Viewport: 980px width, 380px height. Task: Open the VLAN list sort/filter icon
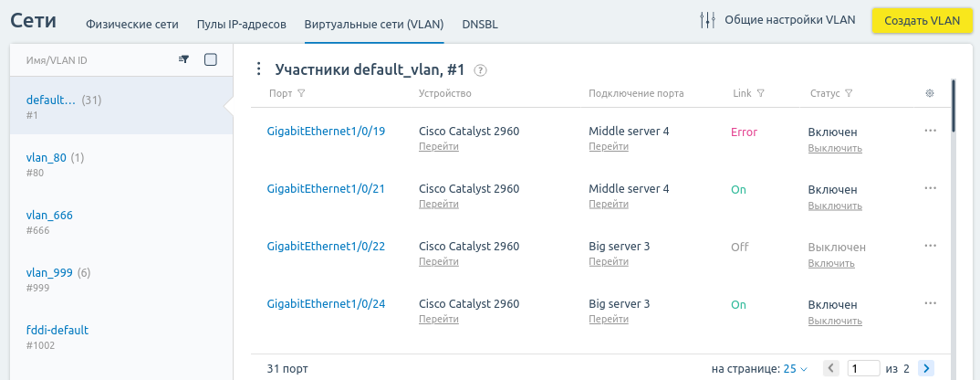pyautogui.click(x=183, y=59)
